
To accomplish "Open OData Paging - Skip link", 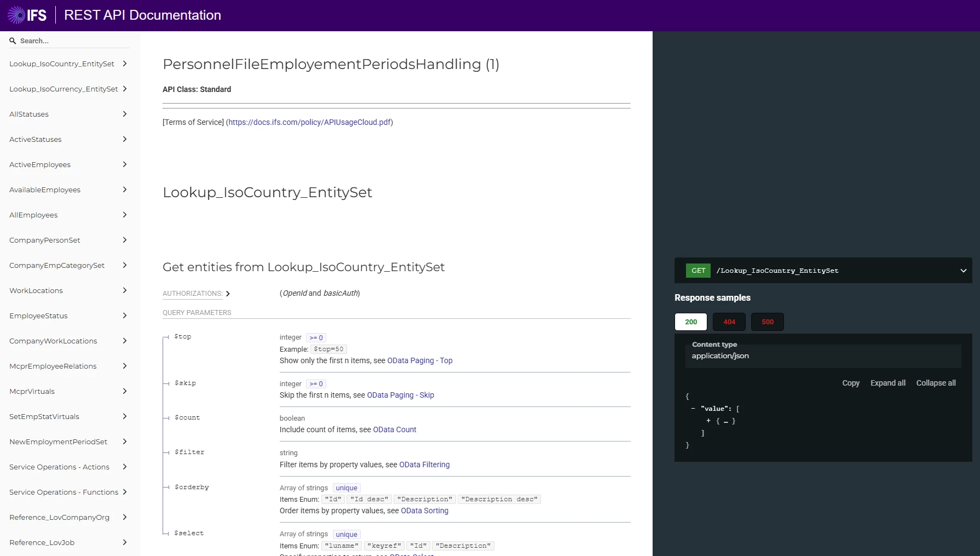I will 400,395.
